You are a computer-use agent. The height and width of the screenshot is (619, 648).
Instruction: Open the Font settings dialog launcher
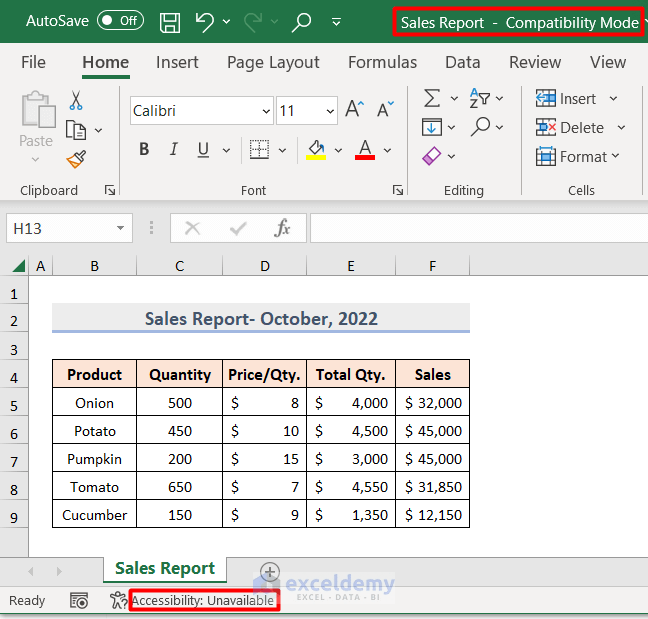coord(398,190)
